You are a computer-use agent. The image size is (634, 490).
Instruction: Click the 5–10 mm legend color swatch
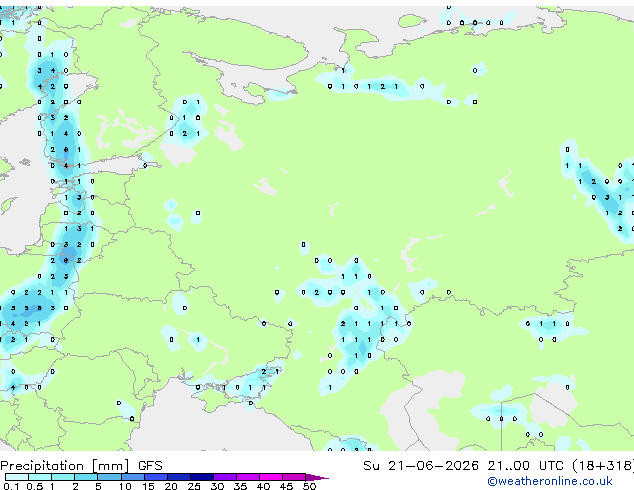[x=109, y=477]
